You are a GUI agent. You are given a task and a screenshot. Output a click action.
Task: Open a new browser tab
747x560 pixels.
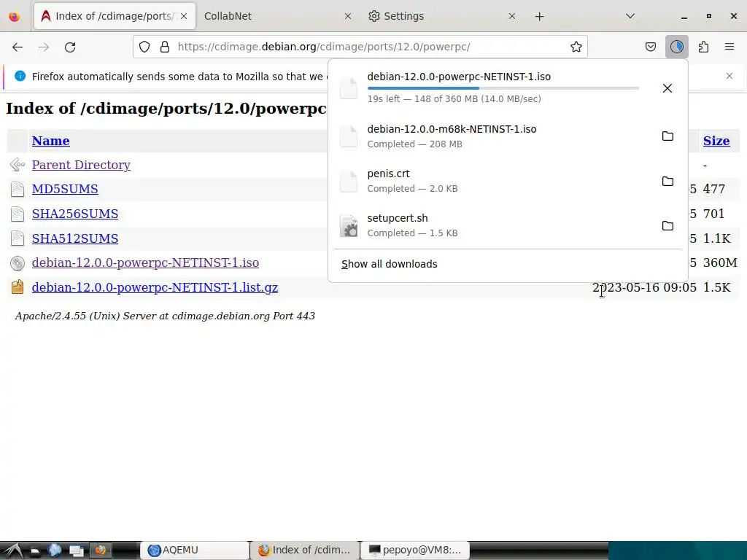(x=539, y=17)
